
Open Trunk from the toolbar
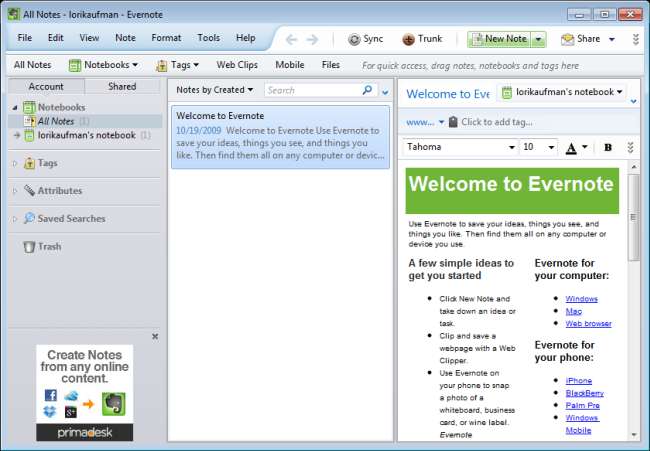click(x=422, y=39)
